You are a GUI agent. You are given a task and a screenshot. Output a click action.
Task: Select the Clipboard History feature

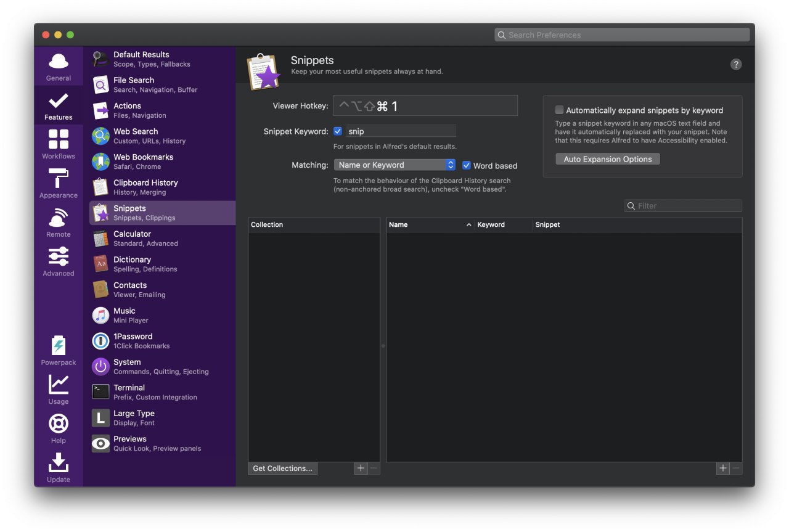coord(162,187)
